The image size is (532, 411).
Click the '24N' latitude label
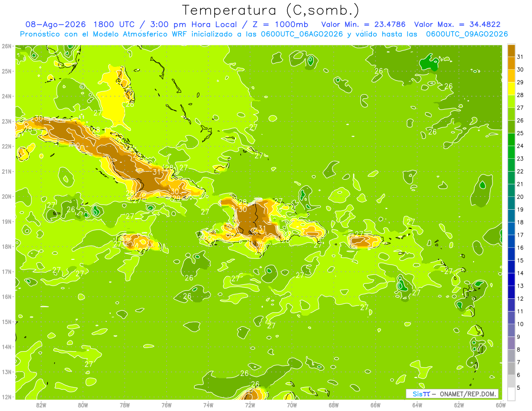tap(7, 96)
